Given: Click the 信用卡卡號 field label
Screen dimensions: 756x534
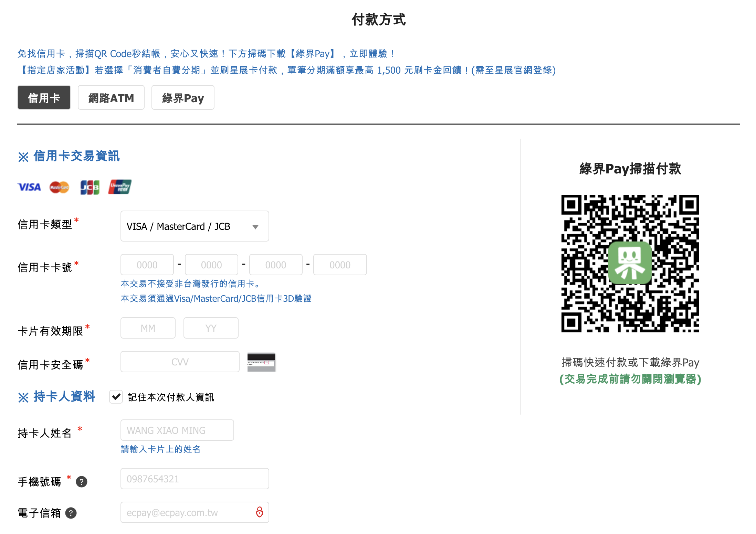Looking at the screenshot, I should click(x=45, y=267).
